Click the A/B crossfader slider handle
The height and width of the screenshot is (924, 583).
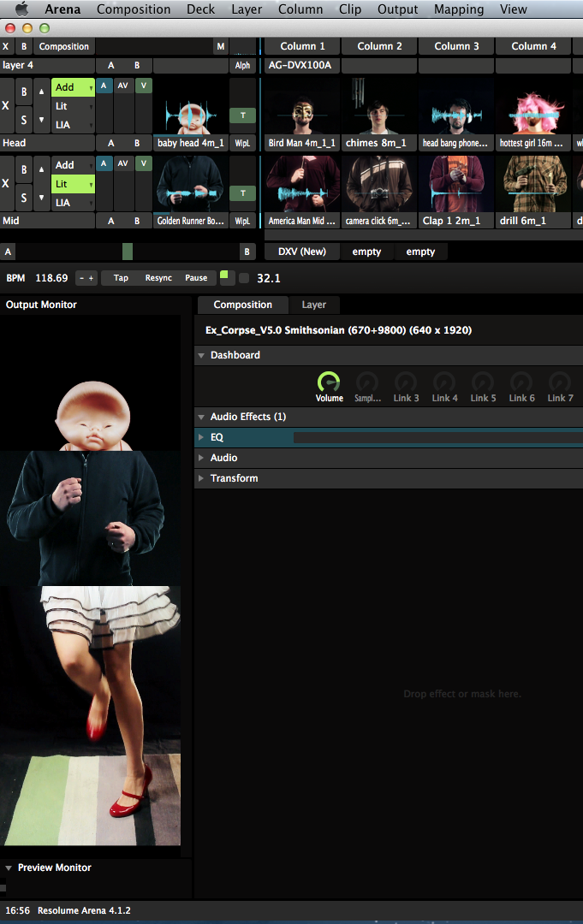coord(128,252)
